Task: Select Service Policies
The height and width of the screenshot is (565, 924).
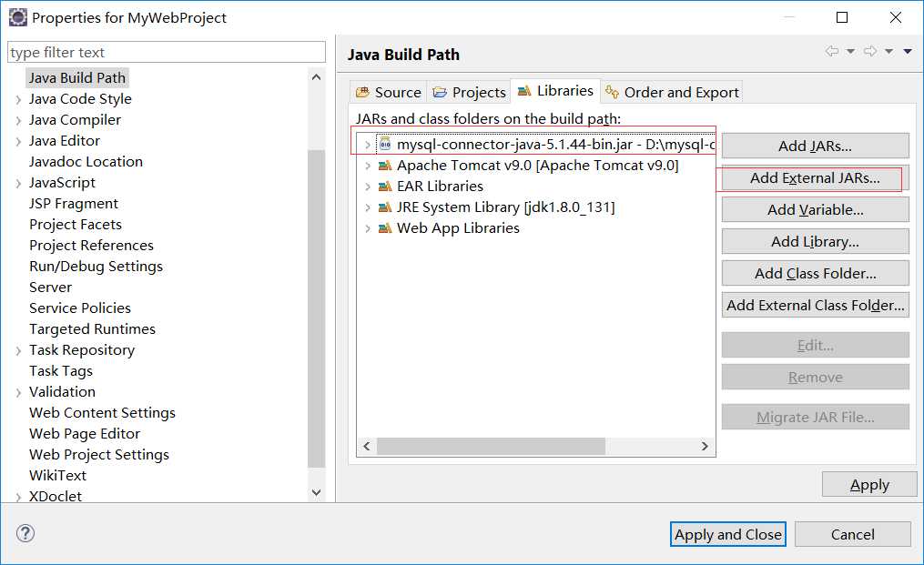Action: tap(80, 308)
